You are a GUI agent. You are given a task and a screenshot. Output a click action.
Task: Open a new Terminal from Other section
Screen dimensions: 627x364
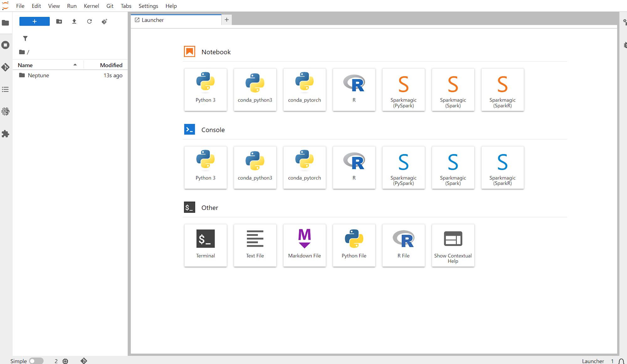(x=205, y=245)
